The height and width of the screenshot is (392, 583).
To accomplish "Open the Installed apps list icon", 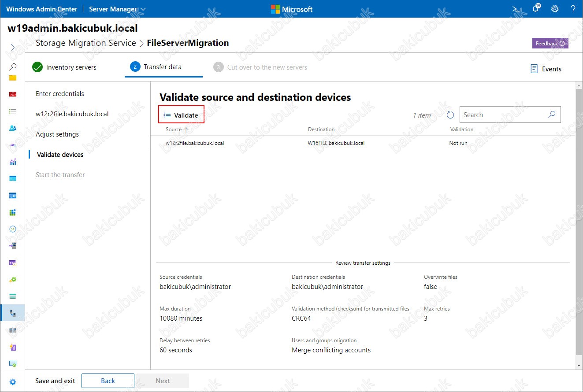I will [x=13, y=111].
